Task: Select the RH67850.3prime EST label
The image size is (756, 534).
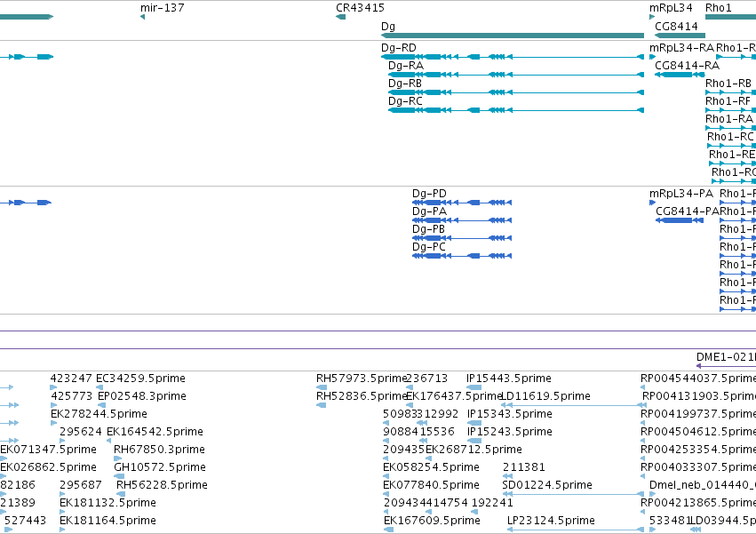Action: click(160, 450)
